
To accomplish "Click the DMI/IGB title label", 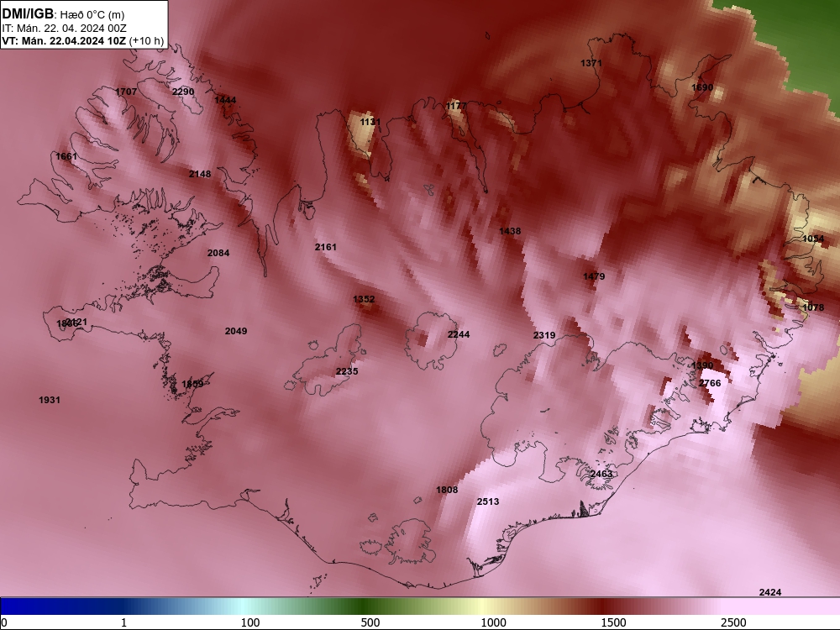I will click(x=28, y=13).
